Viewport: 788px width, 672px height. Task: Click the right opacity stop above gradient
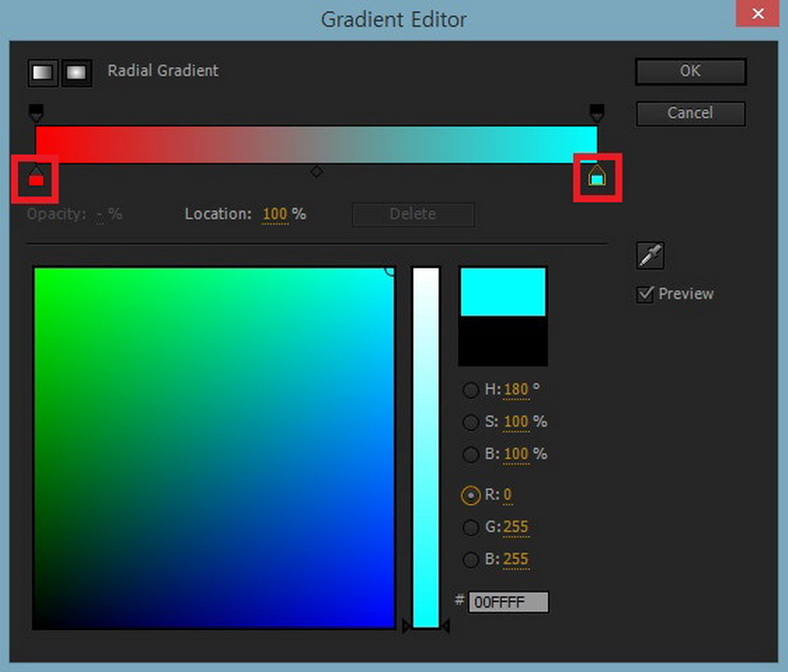(x=597, y=110)
